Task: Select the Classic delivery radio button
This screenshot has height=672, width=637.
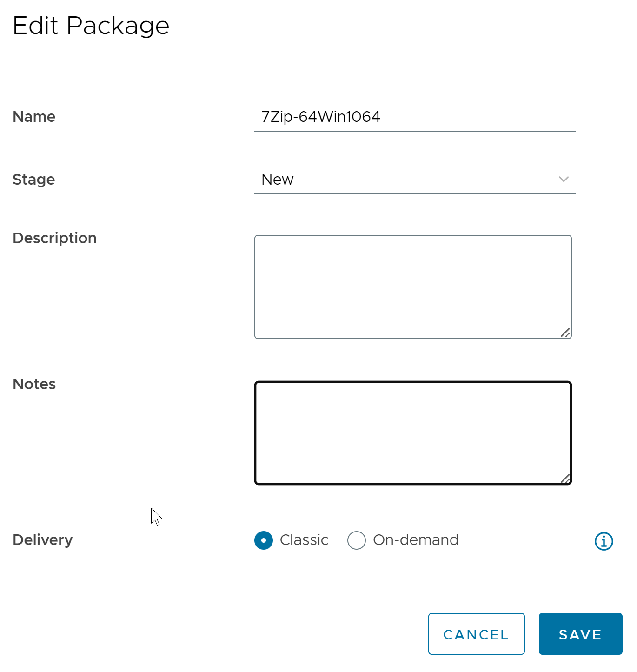Action: point(264,540)
